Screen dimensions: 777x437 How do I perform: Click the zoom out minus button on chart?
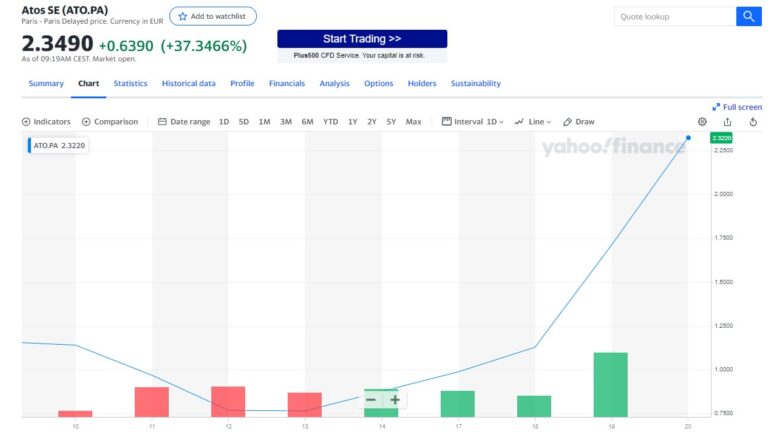[371, 399]
